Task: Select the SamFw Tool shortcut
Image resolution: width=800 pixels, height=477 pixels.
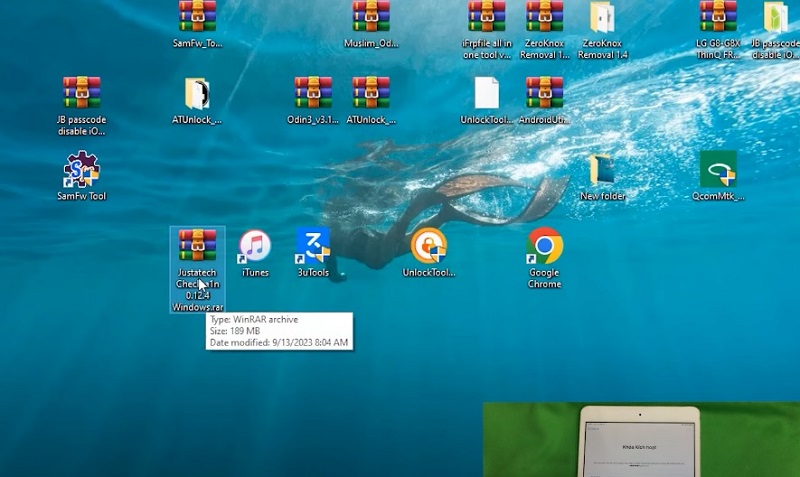Action: 81,170
